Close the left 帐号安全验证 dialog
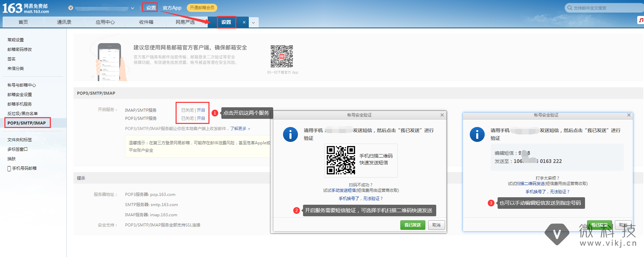Screen dimensions: 644x257 click(x=442, y=115)
